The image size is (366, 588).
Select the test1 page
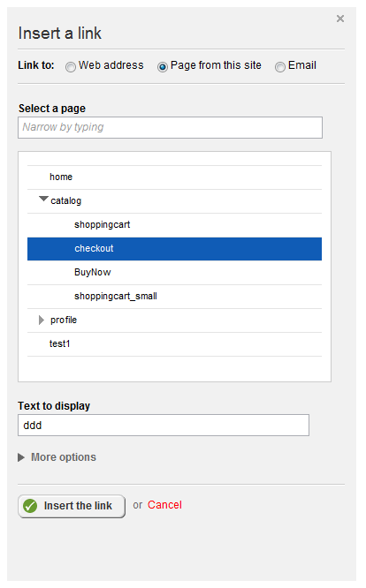[174, 343]
